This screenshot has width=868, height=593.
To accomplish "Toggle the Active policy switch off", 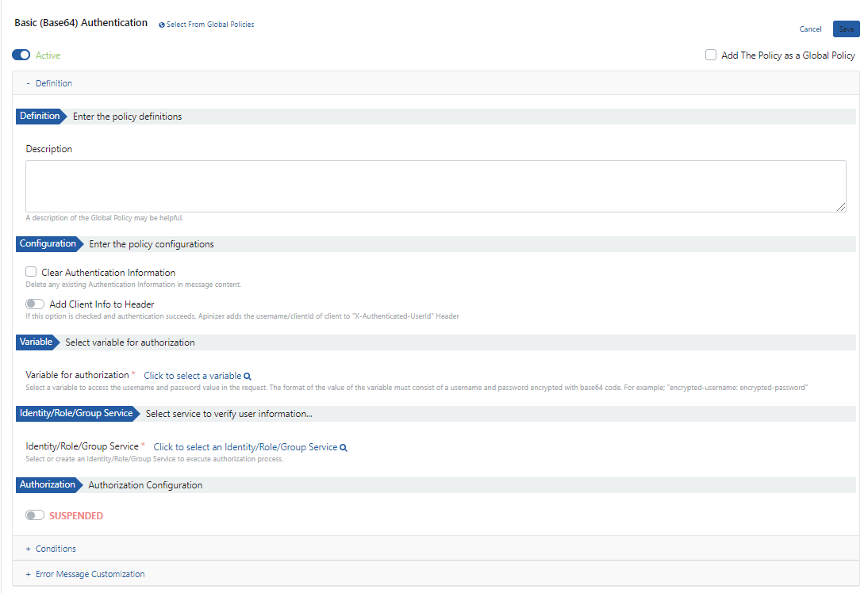I will [x=21, y=55].
